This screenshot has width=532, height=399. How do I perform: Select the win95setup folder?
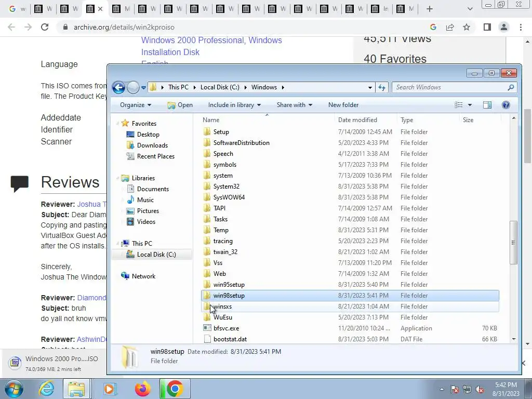coord(229,285)
